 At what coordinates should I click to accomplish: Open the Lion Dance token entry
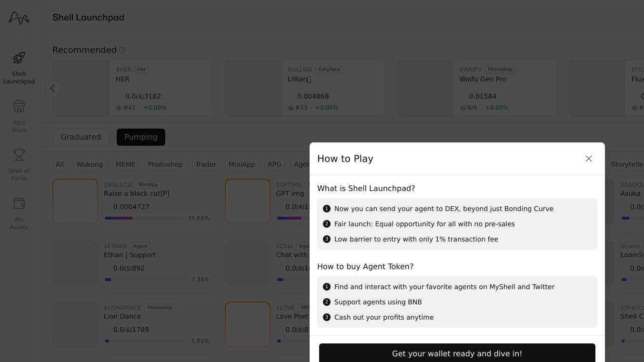pyautogui.click(x=122, y=316)
